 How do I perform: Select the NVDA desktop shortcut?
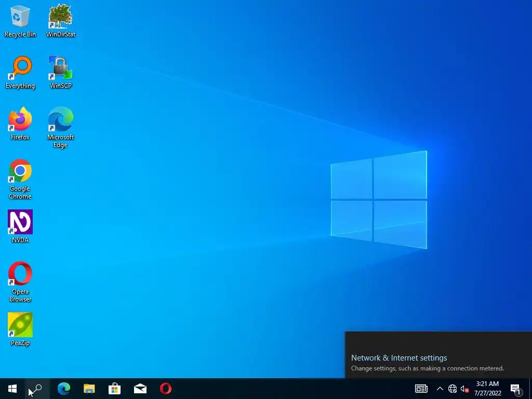20,227
